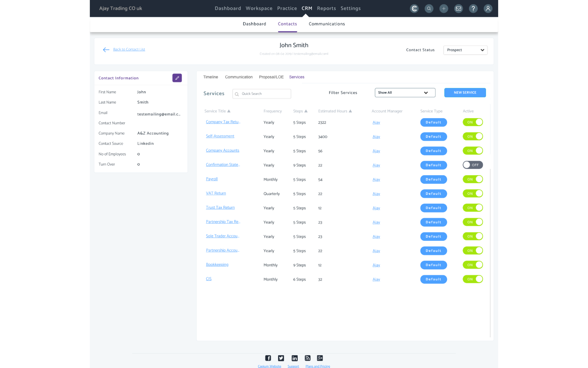Disable the Payroll service toggle
The height and width of the screenshot is (368, 588).
pos(473,179)
